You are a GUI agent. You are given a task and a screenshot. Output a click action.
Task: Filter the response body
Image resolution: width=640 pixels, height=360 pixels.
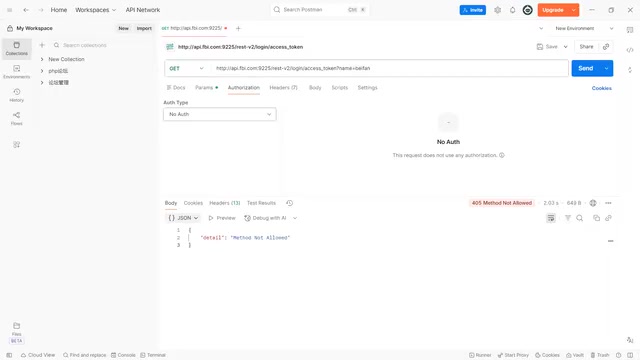[x=568, y=218]
